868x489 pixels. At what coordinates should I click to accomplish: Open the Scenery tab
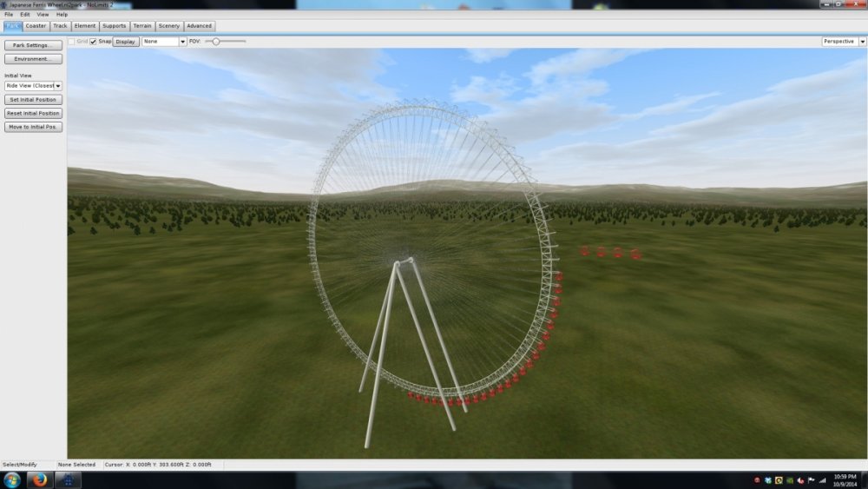168,26
